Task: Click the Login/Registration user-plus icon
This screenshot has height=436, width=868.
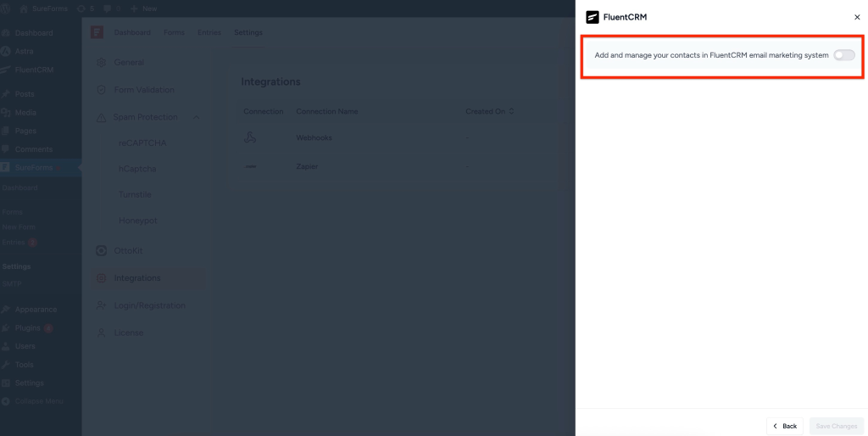Action: point(102,305)
